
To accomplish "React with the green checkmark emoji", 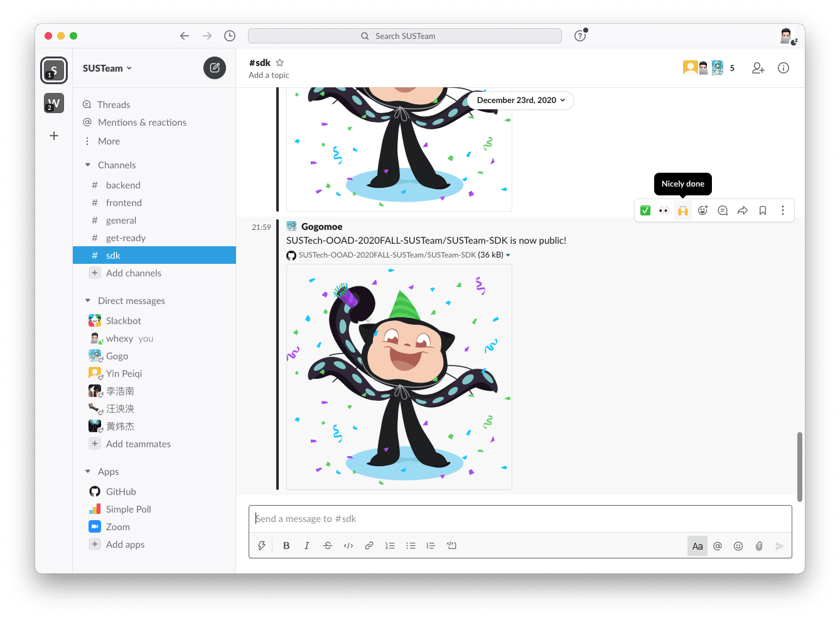I will 645,210.
